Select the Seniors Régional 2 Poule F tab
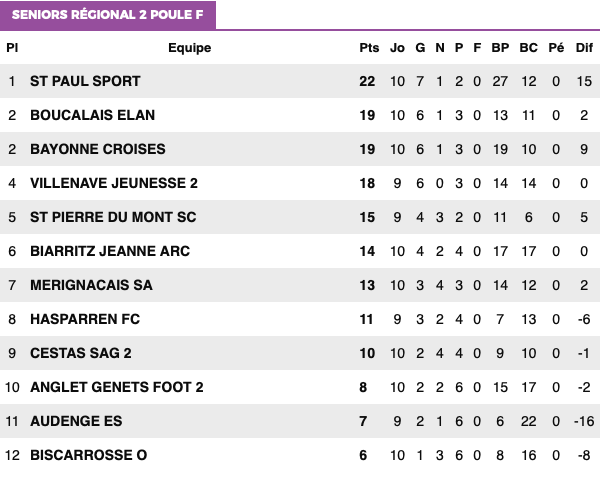The height and width of the screenshot is (477, 602). coord(108,15)
